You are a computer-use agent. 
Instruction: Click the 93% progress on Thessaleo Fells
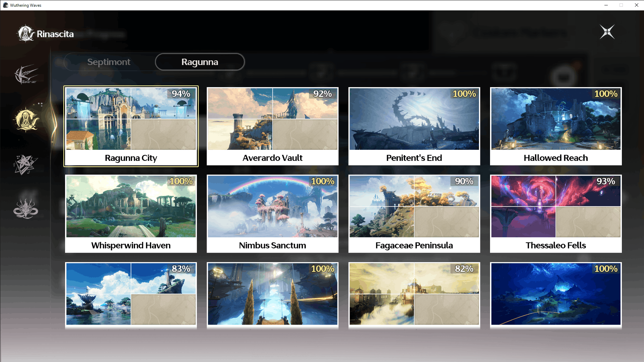(x=606, y=181)
